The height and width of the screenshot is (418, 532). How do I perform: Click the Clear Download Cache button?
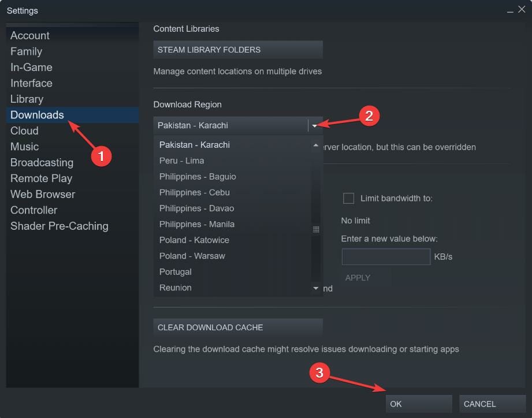pos(238,328)
